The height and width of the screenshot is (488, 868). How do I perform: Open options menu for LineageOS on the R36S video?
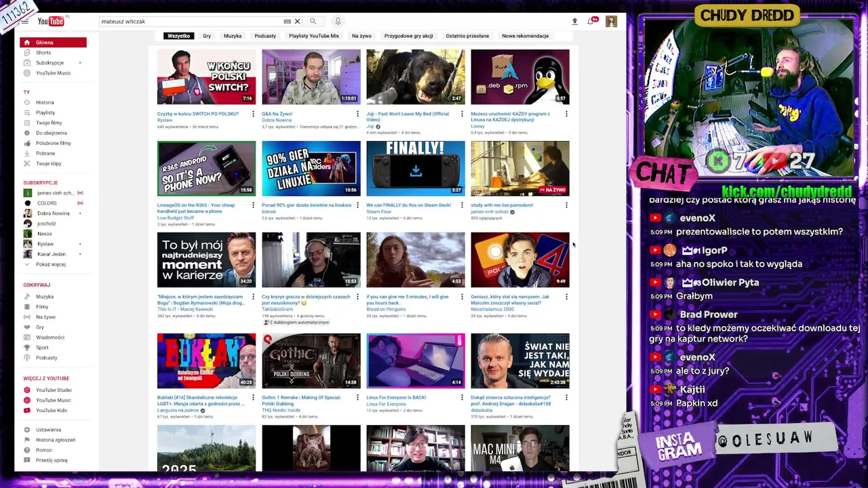253,205
